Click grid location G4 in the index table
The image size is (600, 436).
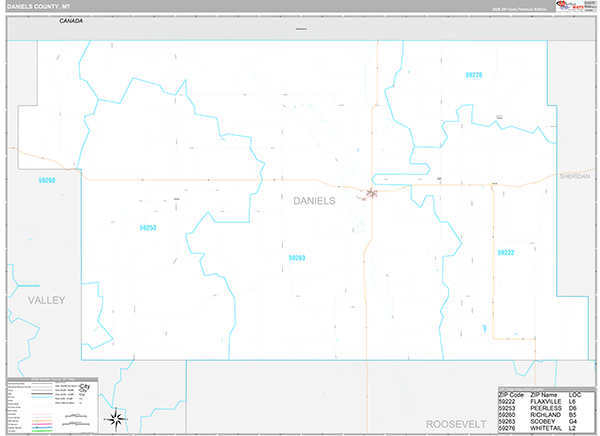tap(573, 421)
